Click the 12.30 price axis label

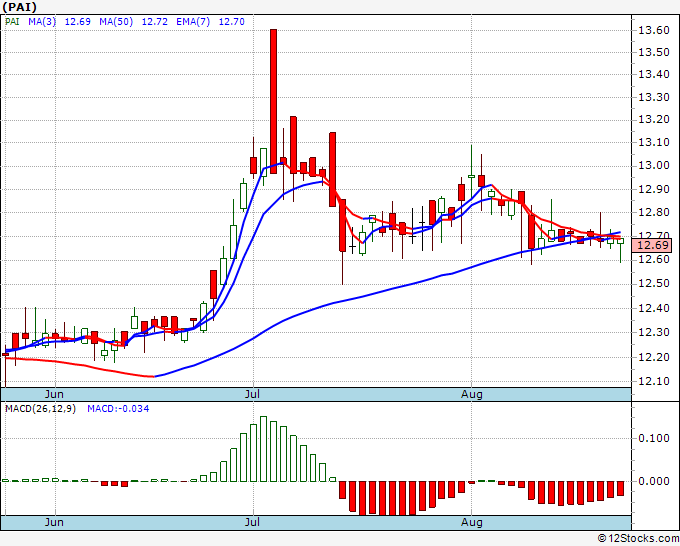654,333
